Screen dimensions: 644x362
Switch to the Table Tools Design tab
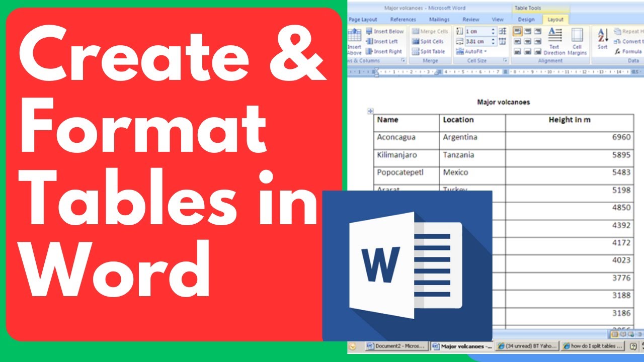526,20
